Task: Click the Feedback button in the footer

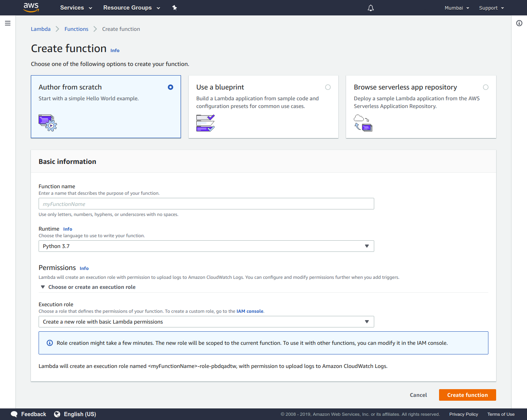Action: click(x=29, y=414)
